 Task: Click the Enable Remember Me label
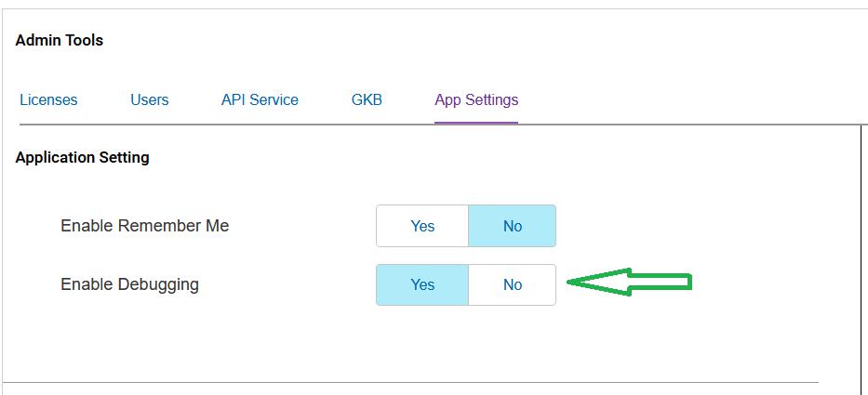144,226
